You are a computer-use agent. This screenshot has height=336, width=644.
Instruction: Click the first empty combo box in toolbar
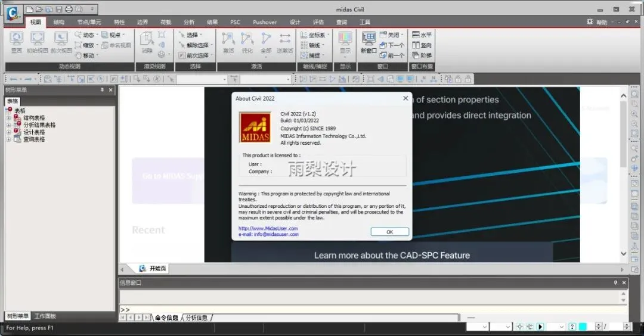(x=202, y=79)
